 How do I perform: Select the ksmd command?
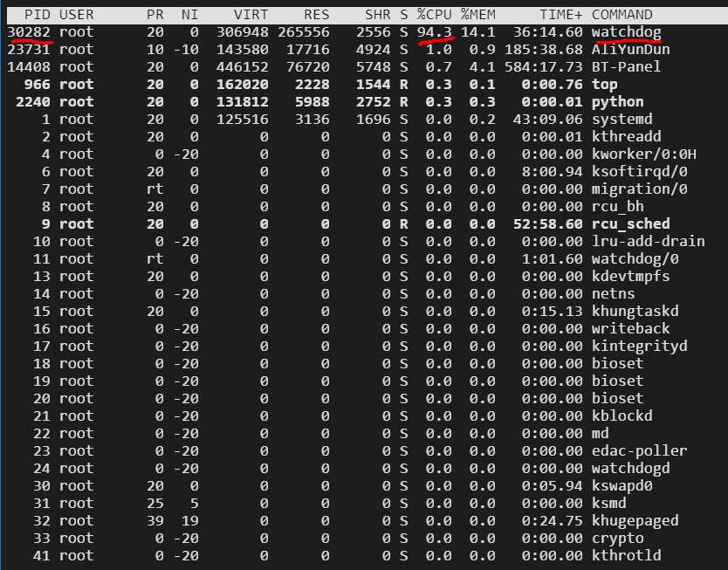pyautogui.click(x=609, y=504)
